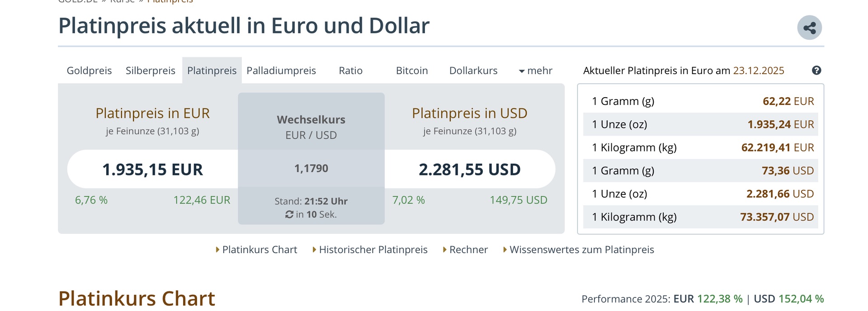Click the 23.12.2025 date link
Viewport: 868px width, 311px height.
[x=758, y=71]
